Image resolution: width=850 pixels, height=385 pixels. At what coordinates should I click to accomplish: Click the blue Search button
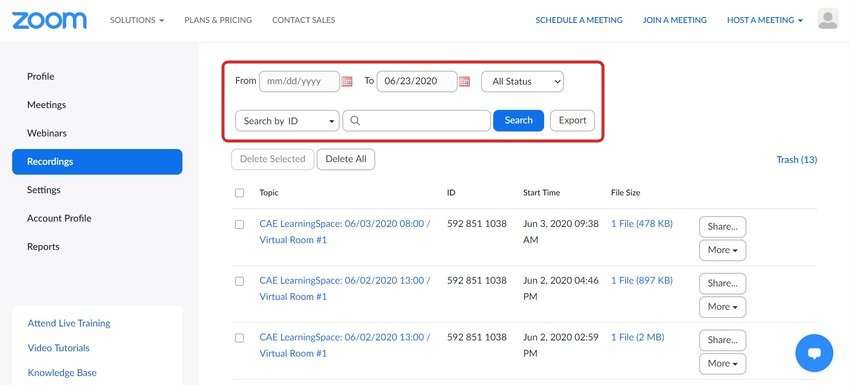point(518,120)
